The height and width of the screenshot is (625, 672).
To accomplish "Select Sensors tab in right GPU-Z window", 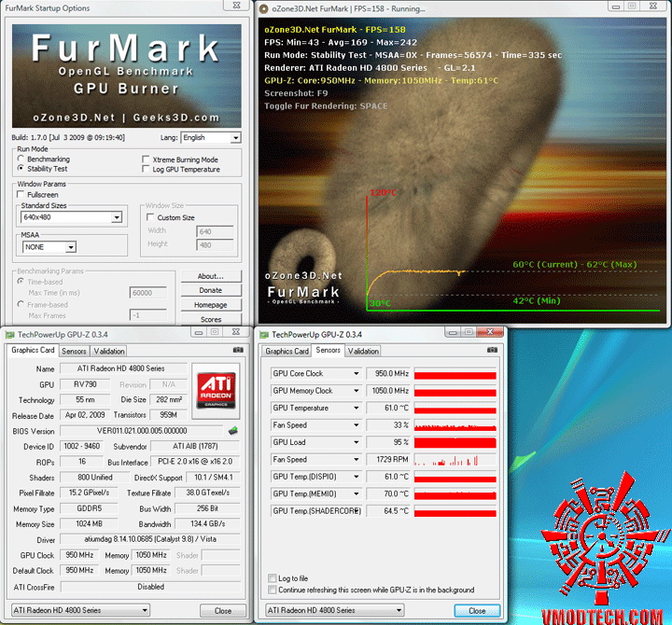I will [x=328, y=350].
